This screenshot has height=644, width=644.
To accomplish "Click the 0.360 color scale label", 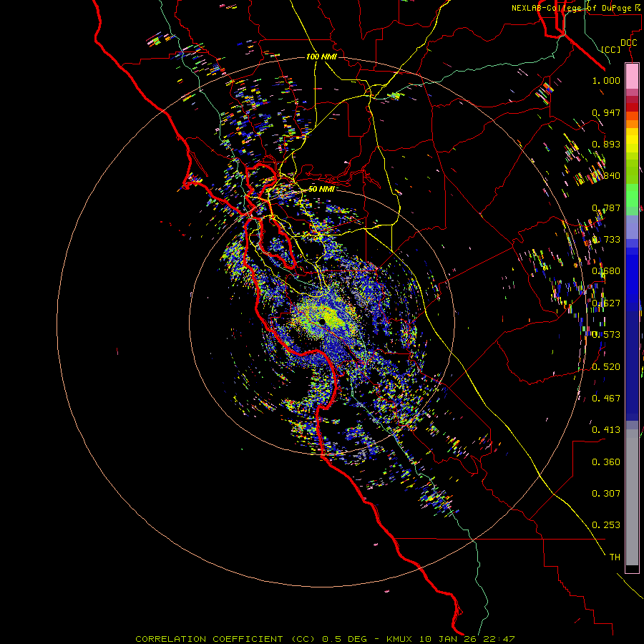I will (606, 462).
